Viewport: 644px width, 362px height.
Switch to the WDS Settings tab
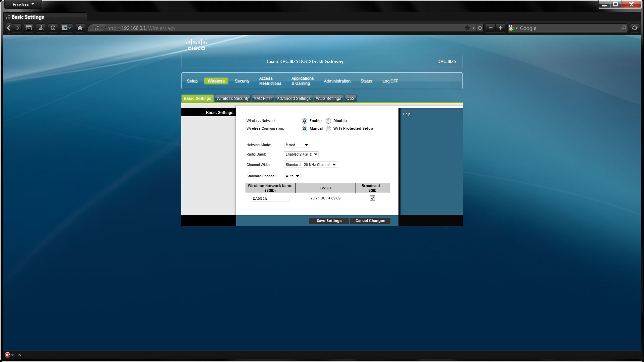pos(328,99)
